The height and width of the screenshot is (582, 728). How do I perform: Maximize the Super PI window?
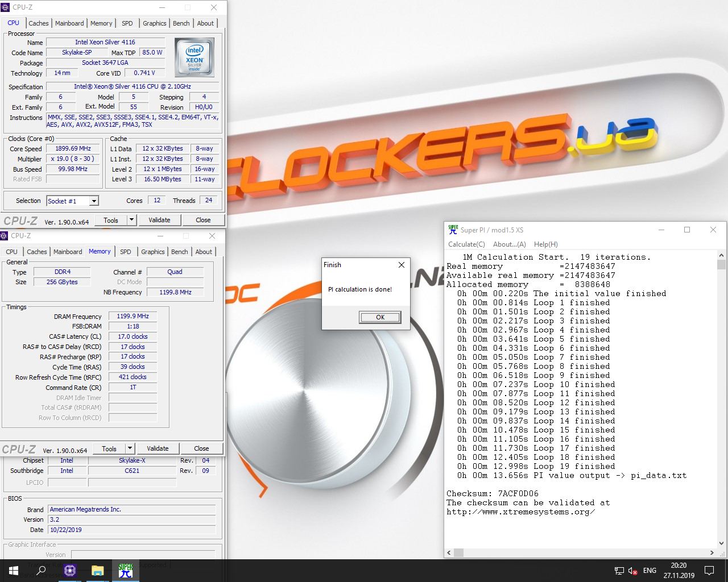[x=687, y=230]
